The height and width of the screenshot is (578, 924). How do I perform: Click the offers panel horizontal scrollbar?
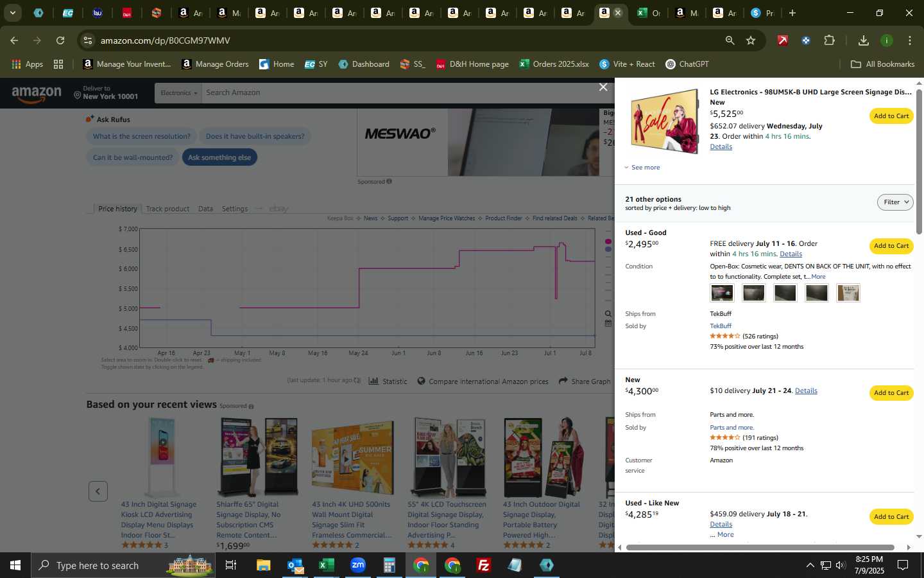click(x=760, y=547)
